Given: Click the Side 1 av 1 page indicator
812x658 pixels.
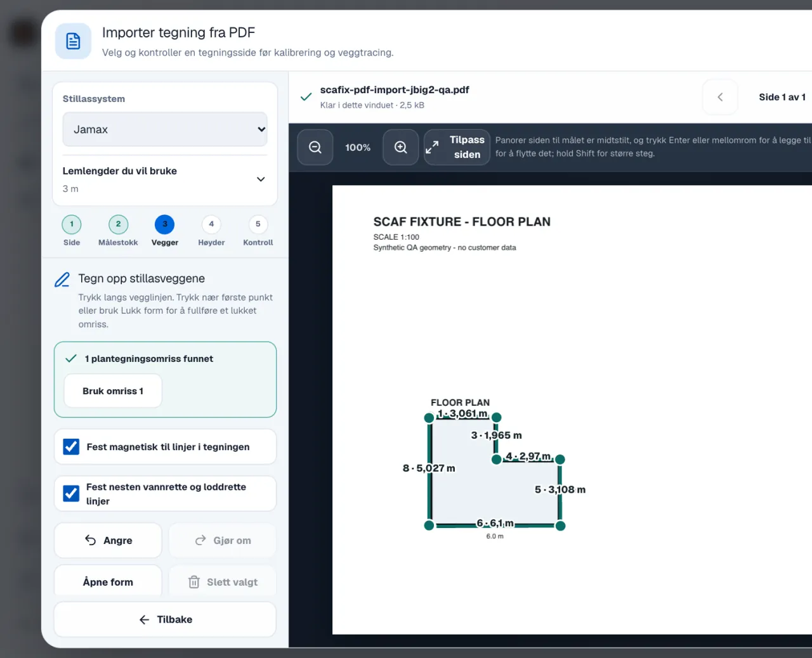Looking at the screenshot, I should [x=782, y=97].
